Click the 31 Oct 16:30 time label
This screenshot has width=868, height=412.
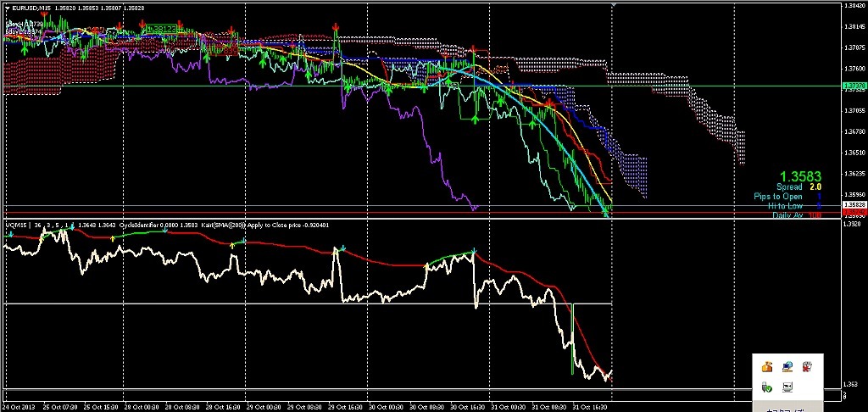click(x=590, y=407)
